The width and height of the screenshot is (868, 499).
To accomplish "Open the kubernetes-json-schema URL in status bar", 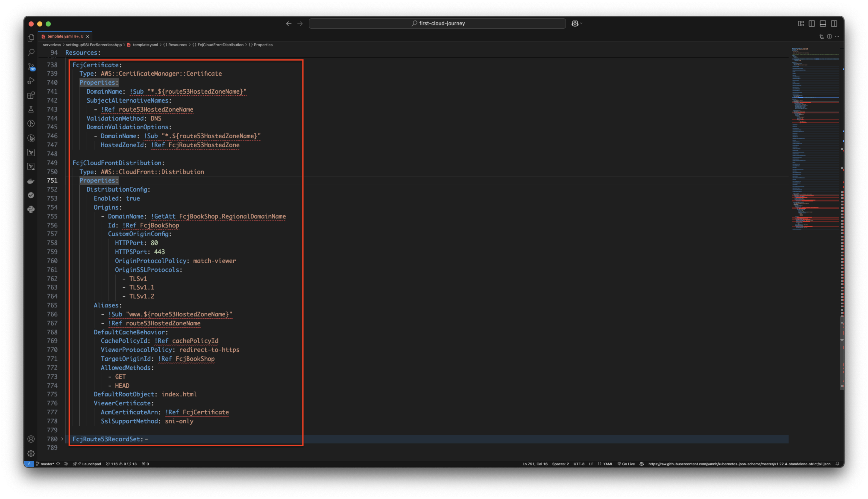I will pyautogui.click(x=739, y=464).
